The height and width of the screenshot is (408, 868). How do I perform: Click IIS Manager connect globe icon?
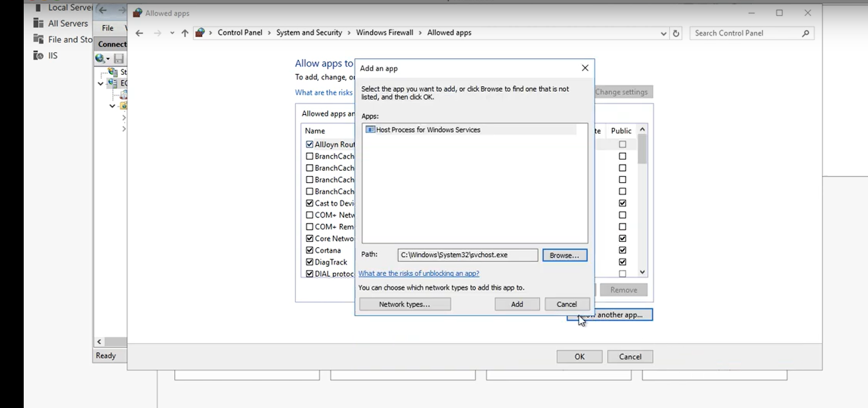click(x=100, y=58)
